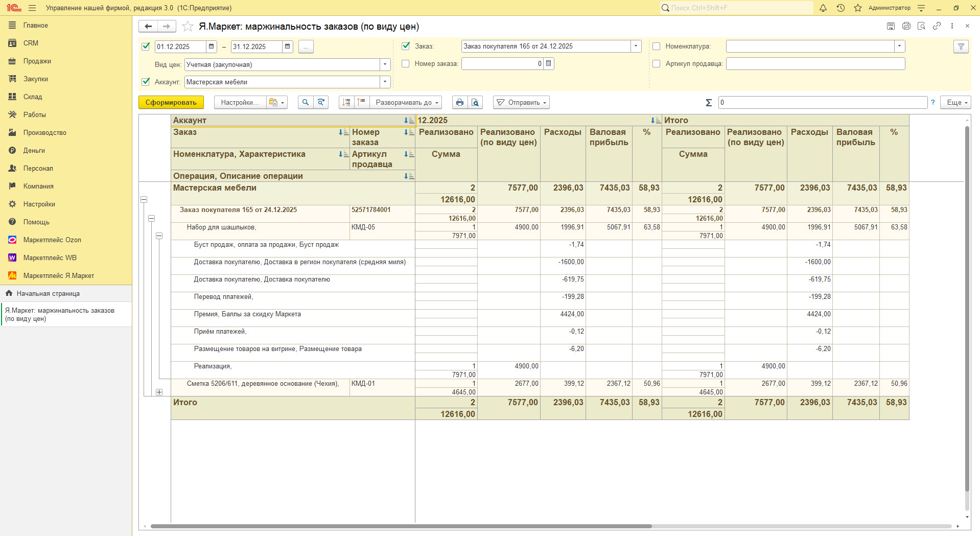Click the print report icon in toolbar
This screenshot has width=980, height=536.
pyautogui.click(x=459, y=103)
